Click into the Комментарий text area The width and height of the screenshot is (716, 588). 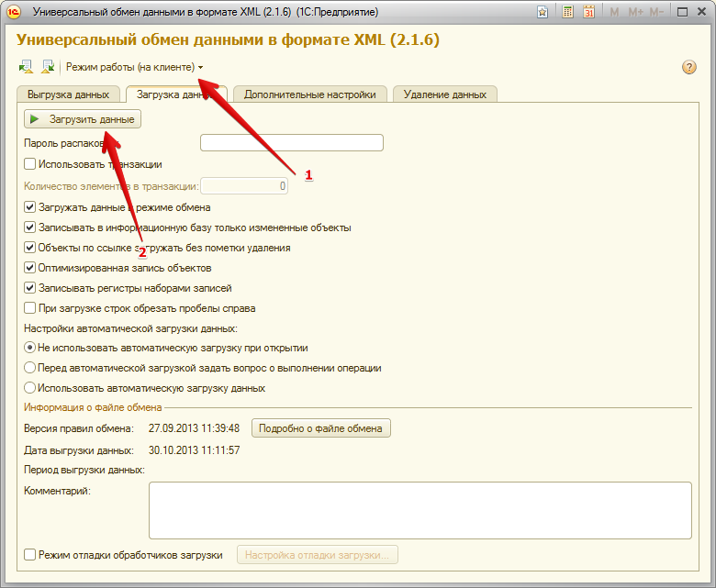pyautogui.click(x=420, y=510)
